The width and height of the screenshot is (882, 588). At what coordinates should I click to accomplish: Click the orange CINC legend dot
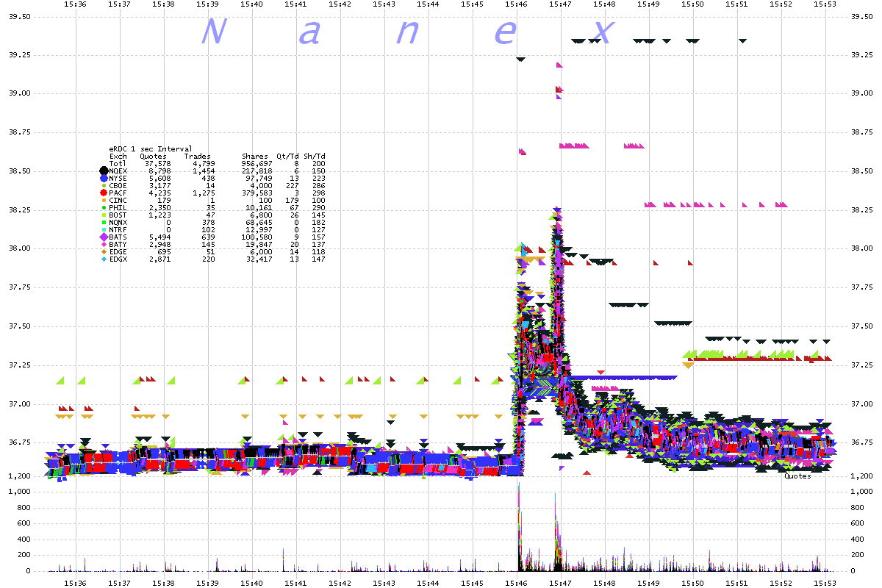click(x=104, y=200)
